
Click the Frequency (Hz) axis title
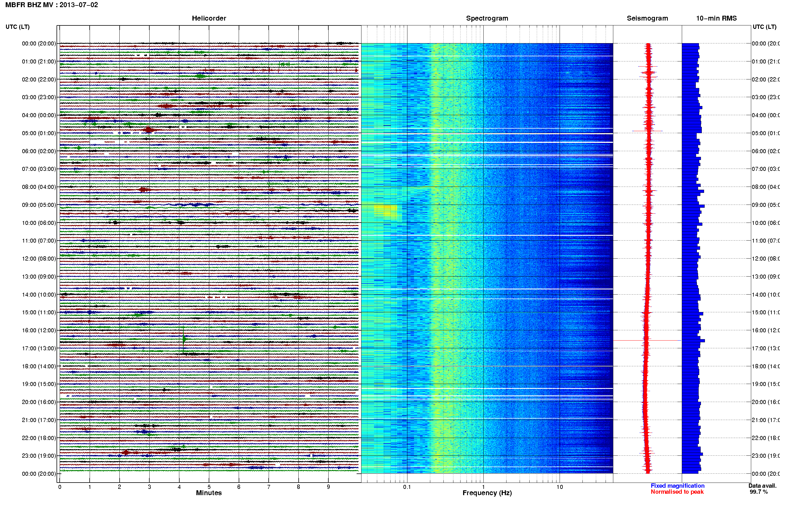pyautogui.click(x=487, y=493)
